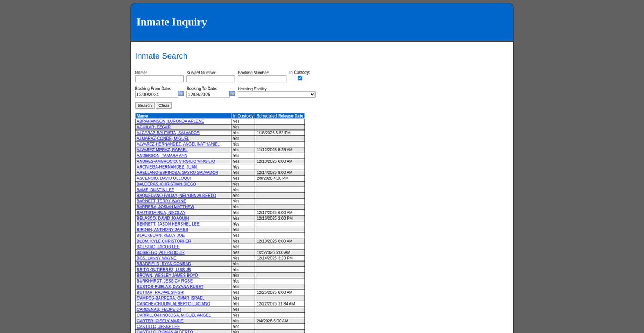This screenshot has width=644, height=333.
Task: Select release date 2/4/2026 6:00 AM
Action: (x=273, y=321)
